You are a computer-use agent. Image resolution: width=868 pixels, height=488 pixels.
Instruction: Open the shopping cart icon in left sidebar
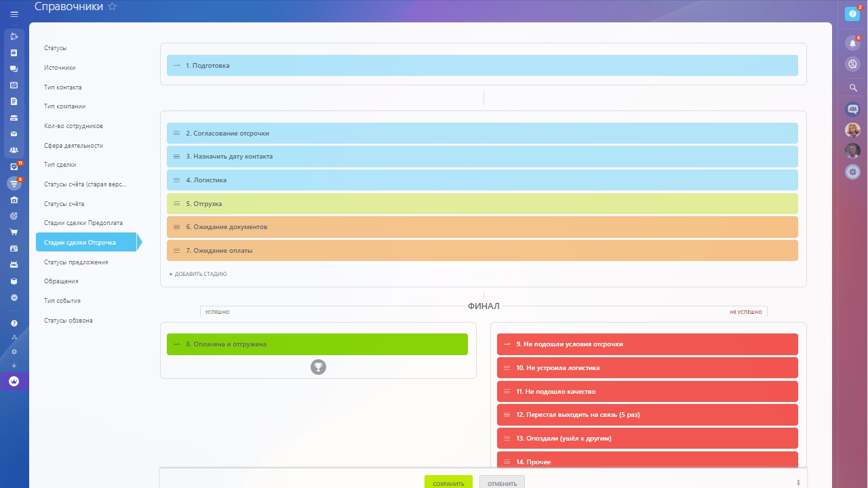(x=14, y=232)
